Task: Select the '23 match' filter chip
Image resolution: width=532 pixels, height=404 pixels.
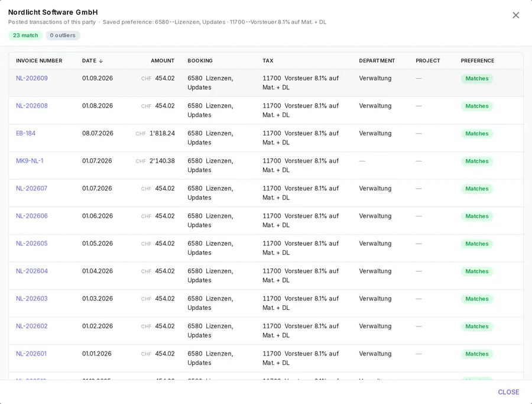Action: pos(25,35)
